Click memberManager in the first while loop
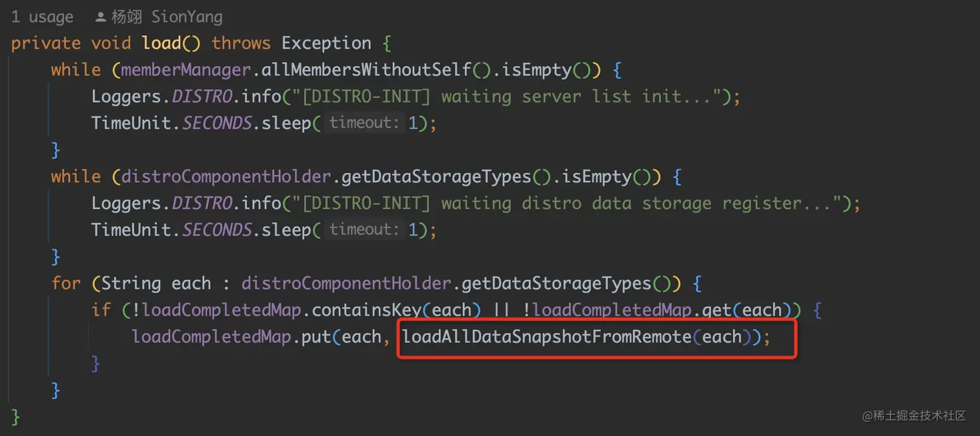 [x=186, y=70]
